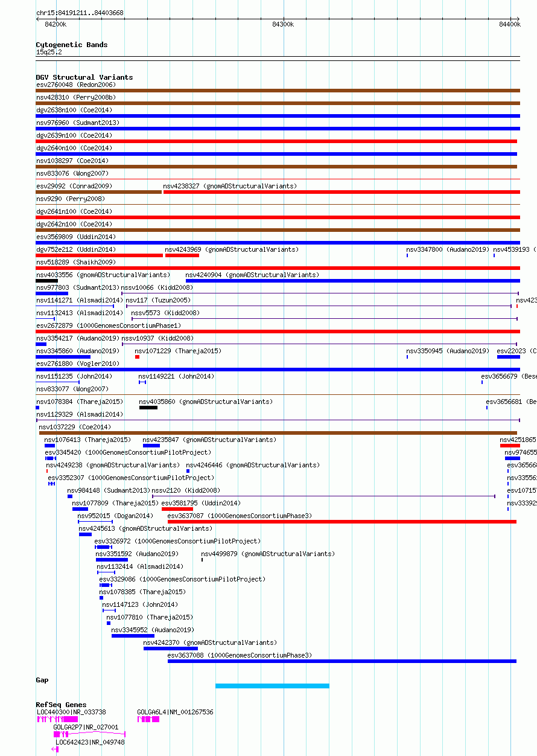Click the black nsv4033556 feature bar
The width and height of the screenshot is (537, 756).
pos(46,281)
